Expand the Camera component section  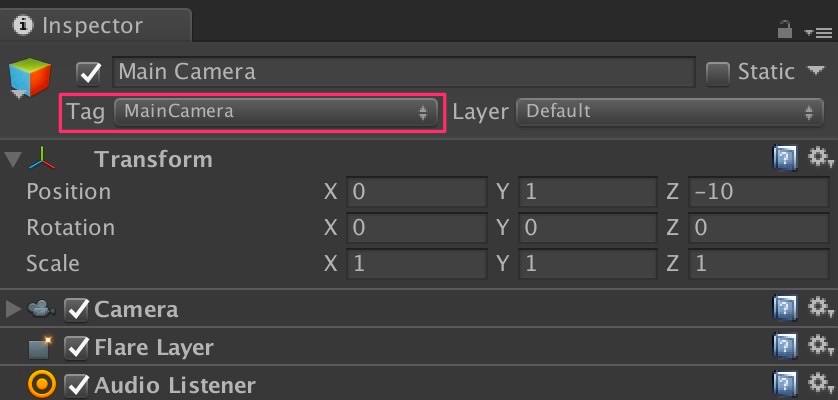tap(13, 309)
